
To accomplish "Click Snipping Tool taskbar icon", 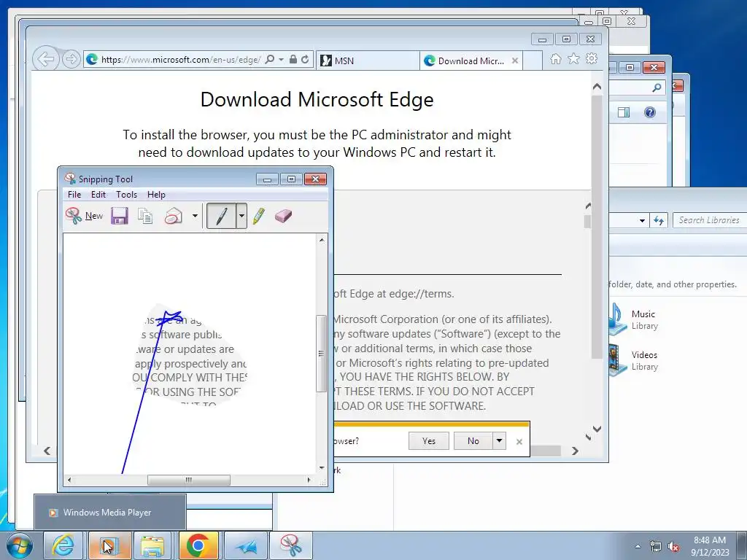I will click(x=291, y=545).
